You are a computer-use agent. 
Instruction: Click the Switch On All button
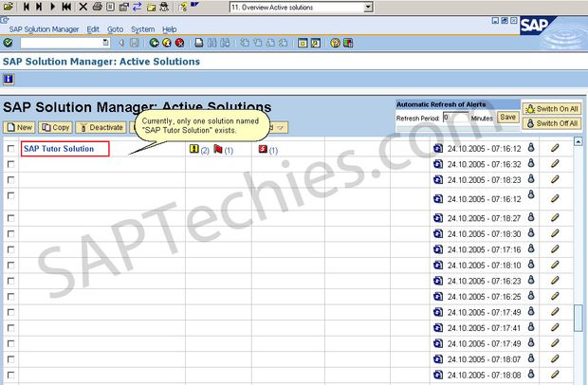point(552,109)
